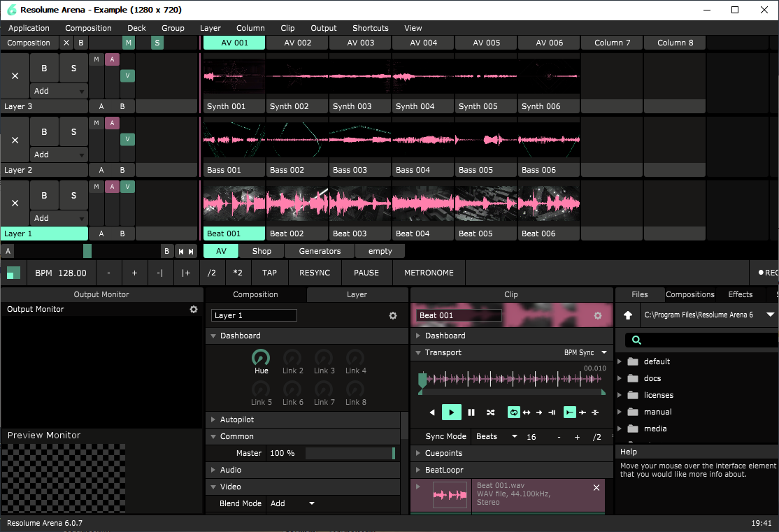Open the Sync Mode Beats dropdown
The height and width of the screenshot is (532, 779).
(496, 437)
